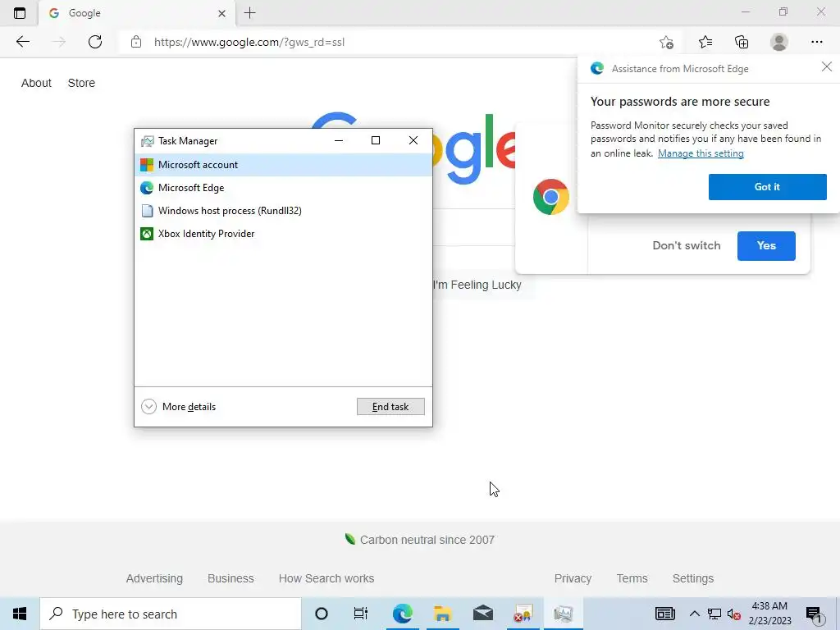840x630 pixels.
Task: Select the Google browser tab
Action: 137,13
